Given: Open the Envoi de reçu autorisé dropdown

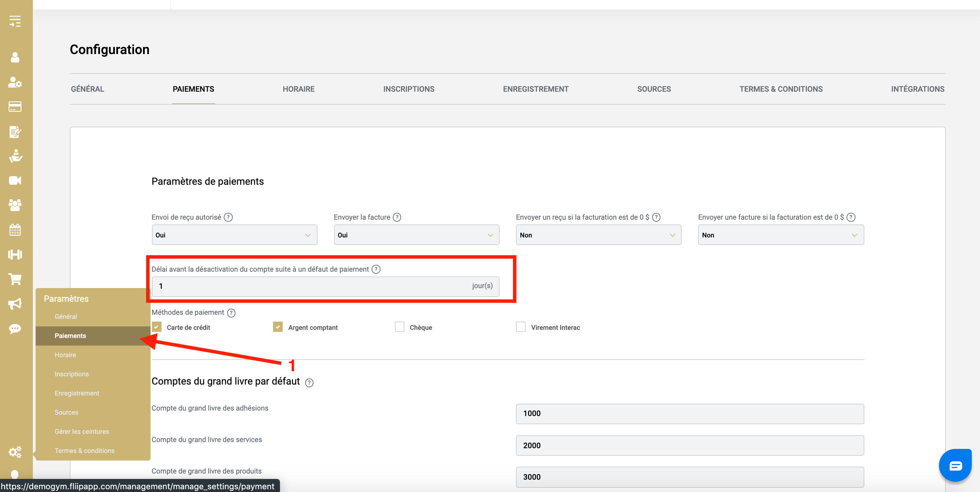Looking at the screenshot, I should (x=234, y=235).
